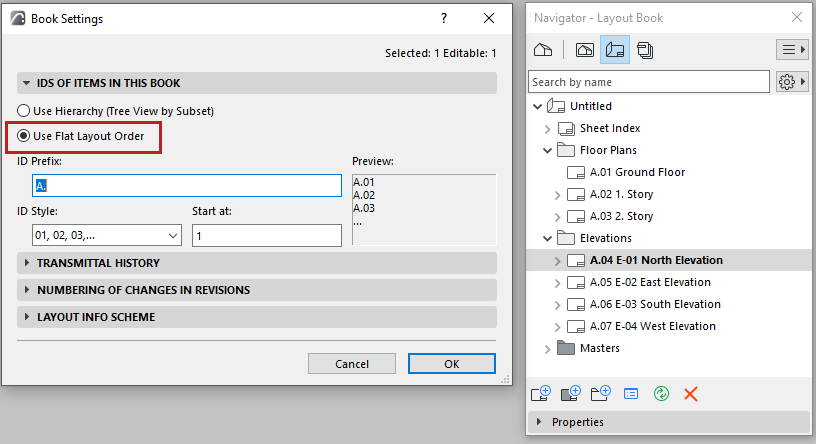Click the New Subset folder icon
The image size is (816, 444).
(x=601, y=393)
